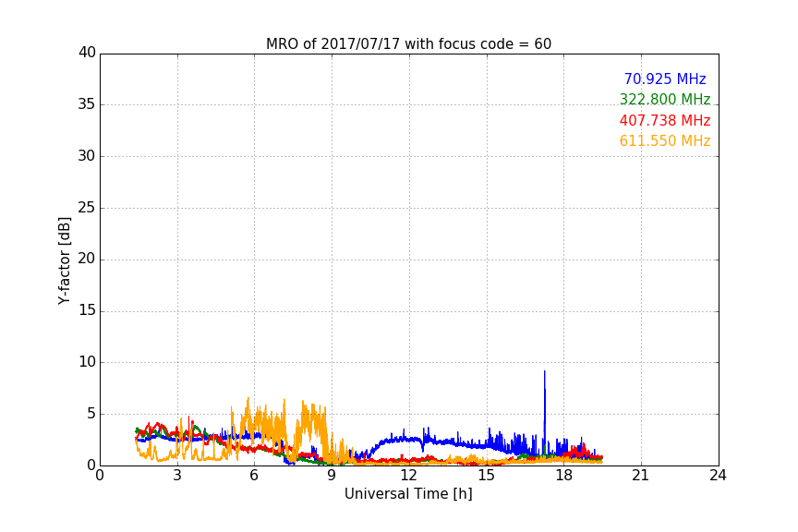The height and width of the screenshot is (532, 798).
Task: Click the x-axis tick label 24
Action: coord(718,476)
